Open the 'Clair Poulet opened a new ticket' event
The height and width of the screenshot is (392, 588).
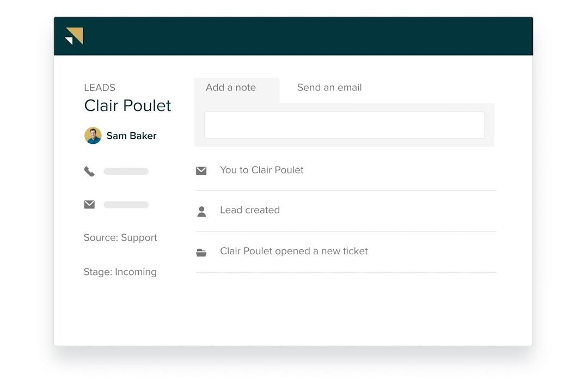[294, 251]
